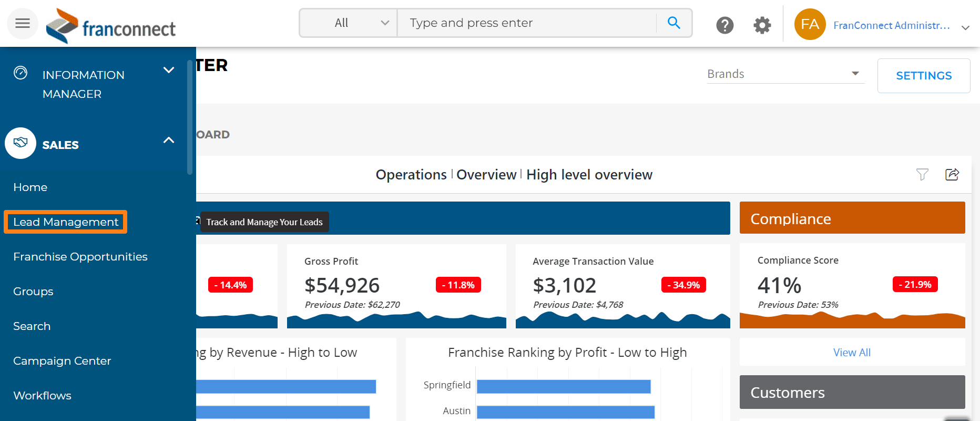Viewport: 980px width, 421px height.
Task: Focus the Type and press enter field
Action: tap(527, 23)
